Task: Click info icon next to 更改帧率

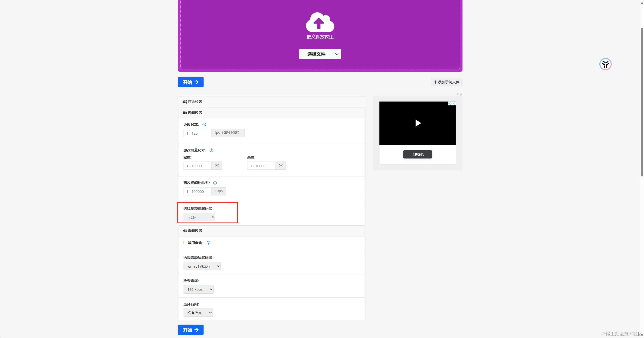Action: (204, 125)
